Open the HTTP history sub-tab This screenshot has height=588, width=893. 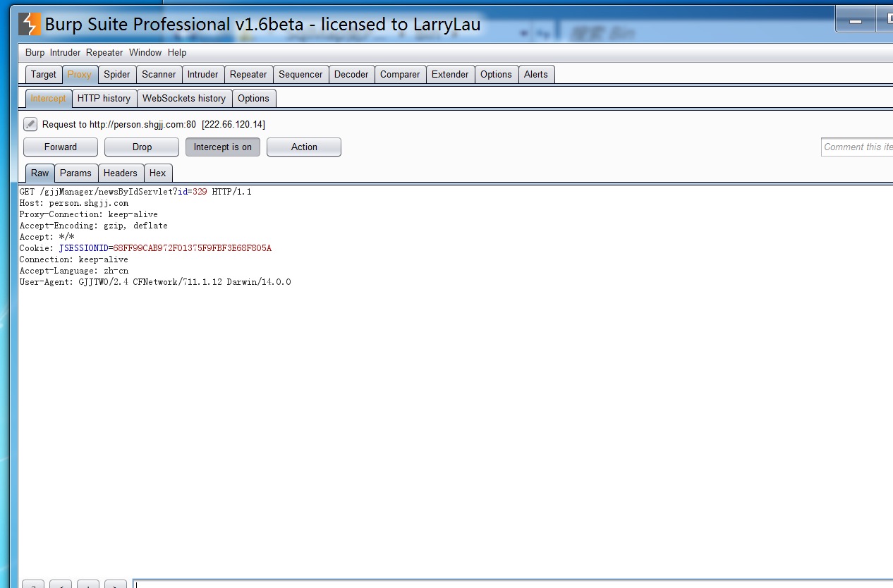104,98
